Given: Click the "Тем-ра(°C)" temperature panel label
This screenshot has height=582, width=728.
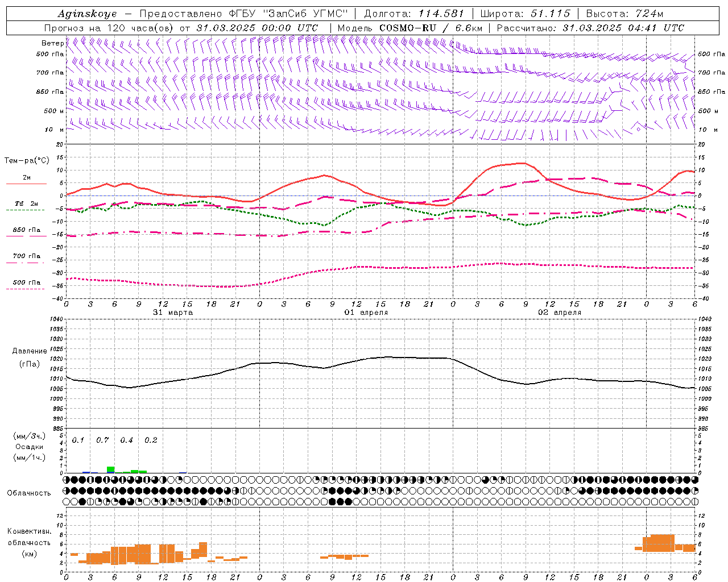Looking at the screenshot, I should tap(27, 161).
